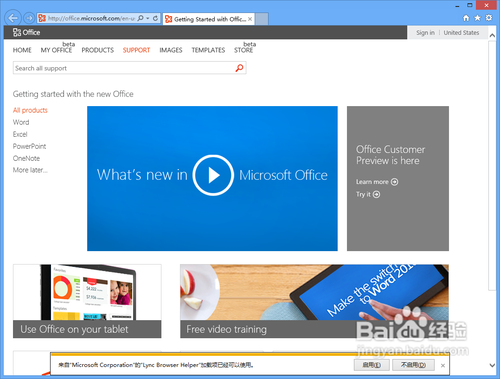Open browser tools gear icon
The height and width of the screenshot is (379, 500).
489,18
